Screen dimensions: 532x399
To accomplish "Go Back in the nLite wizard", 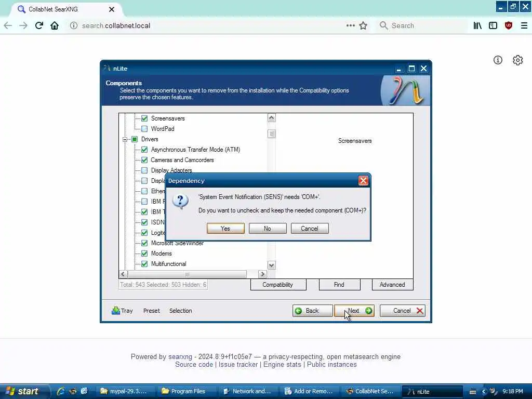I will (312, 311).
